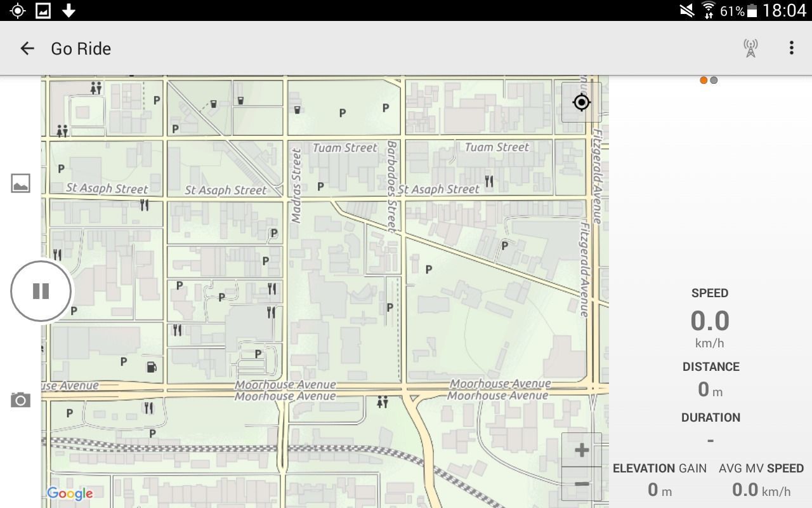Zoom out the map with minus button

(x=581, y=484)
